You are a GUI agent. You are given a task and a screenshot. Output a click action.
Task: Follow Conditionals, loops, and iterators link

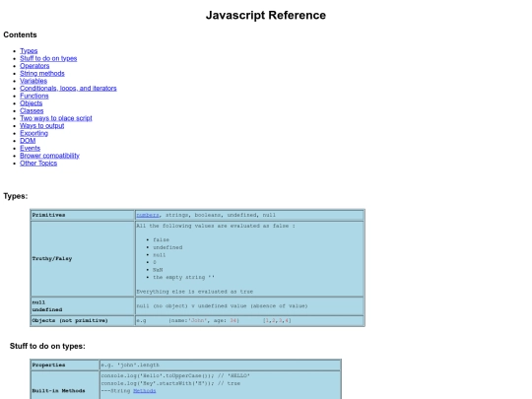pos(68,89)
